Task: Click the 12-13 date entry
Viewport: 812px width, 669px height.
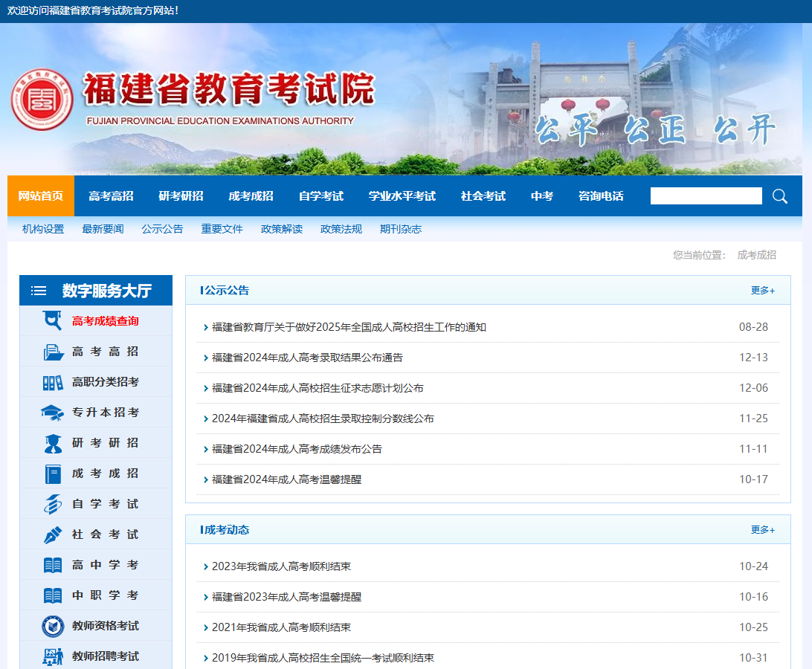Action: (753, 358)
